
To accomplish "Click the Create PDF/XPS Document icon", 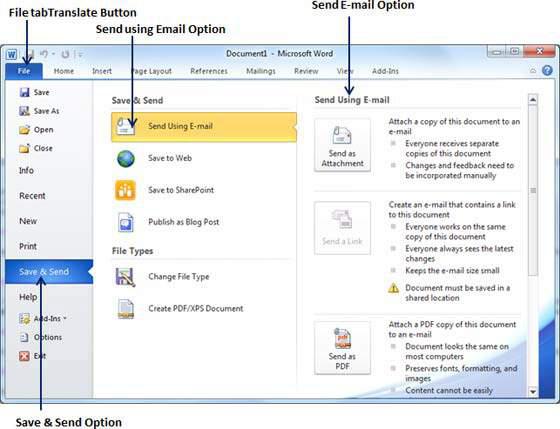I will (126, 309).
